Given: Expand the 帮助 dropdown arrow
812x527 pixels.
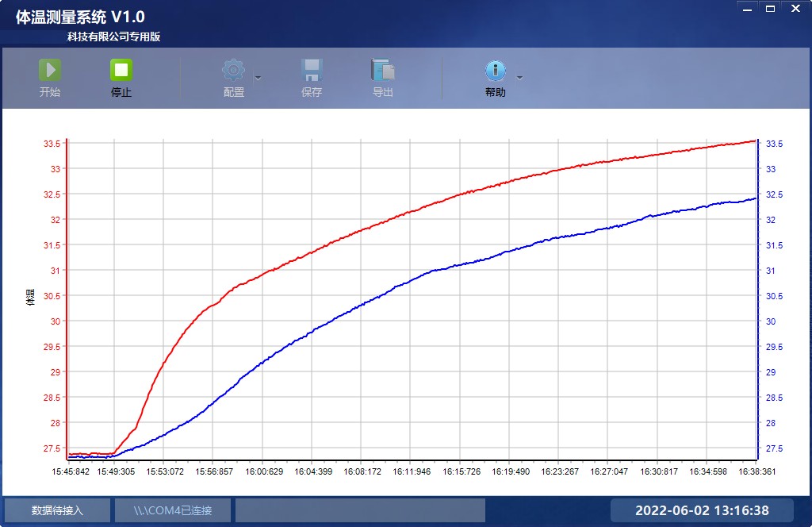Looking at the screenshot, I should (x=519, y=79).
